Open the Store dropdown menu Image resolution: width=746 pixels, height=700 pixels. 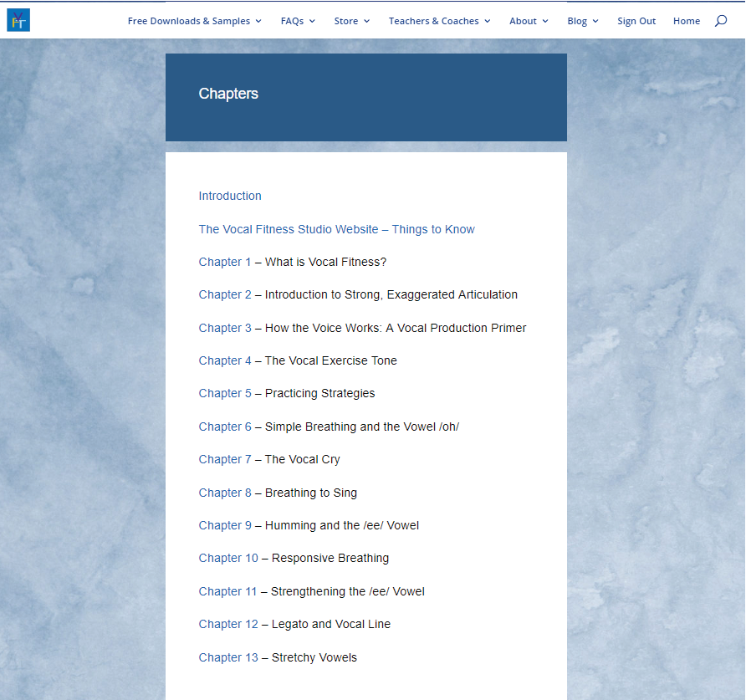pos(351,21)
